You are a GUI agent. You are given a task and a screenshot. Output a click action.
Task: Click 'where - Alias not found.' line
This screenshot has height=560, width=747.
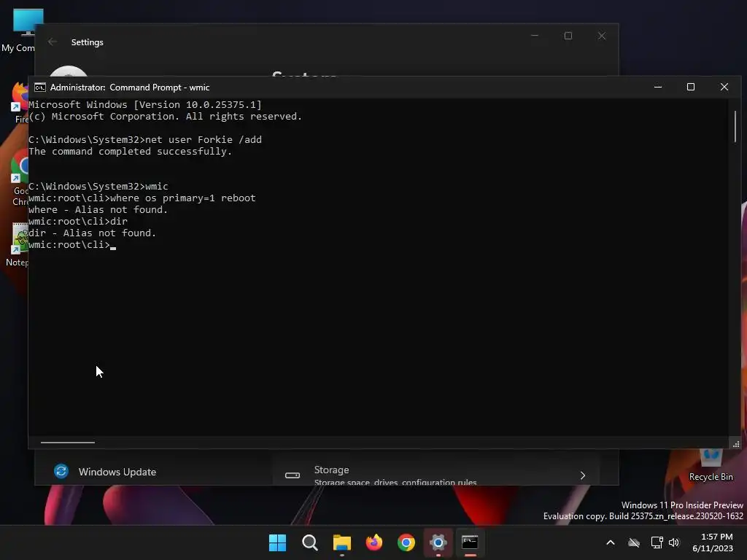coord(98,209)
